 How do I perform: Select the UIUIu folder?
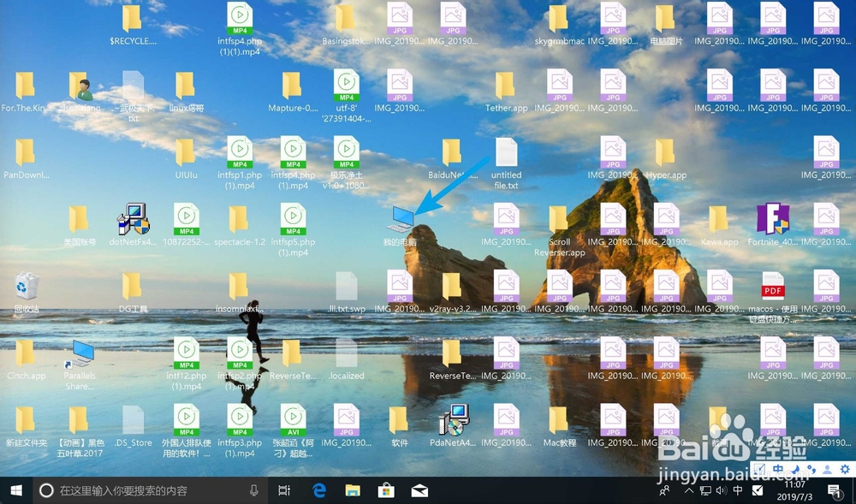point(186,158)
